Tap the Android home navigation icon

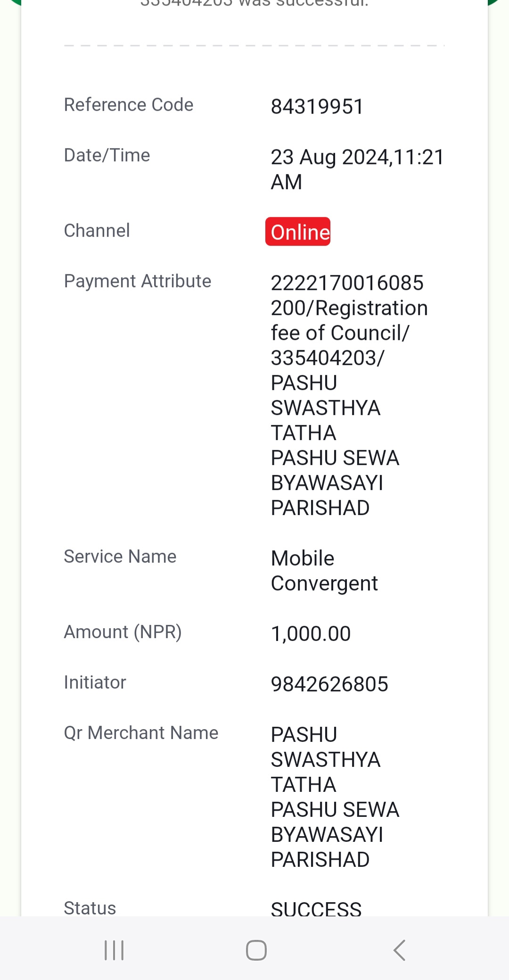click(x=256, y=950)
